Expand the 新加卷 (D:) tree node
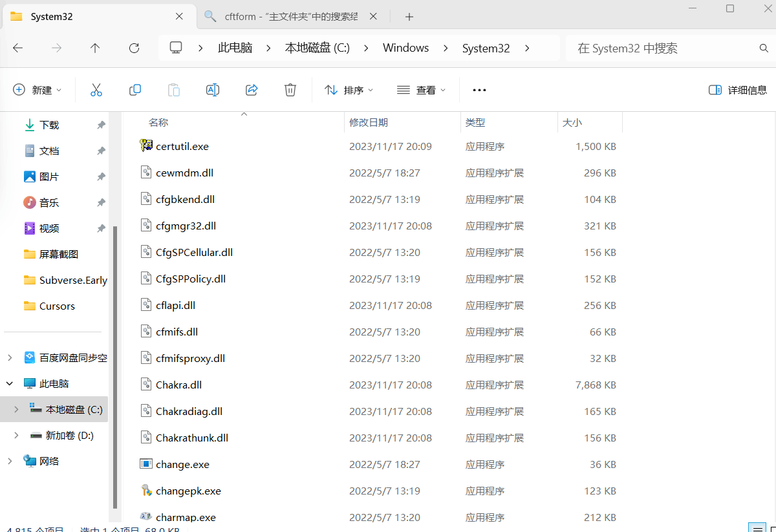 pyautogui.click(x=16, y=435)
